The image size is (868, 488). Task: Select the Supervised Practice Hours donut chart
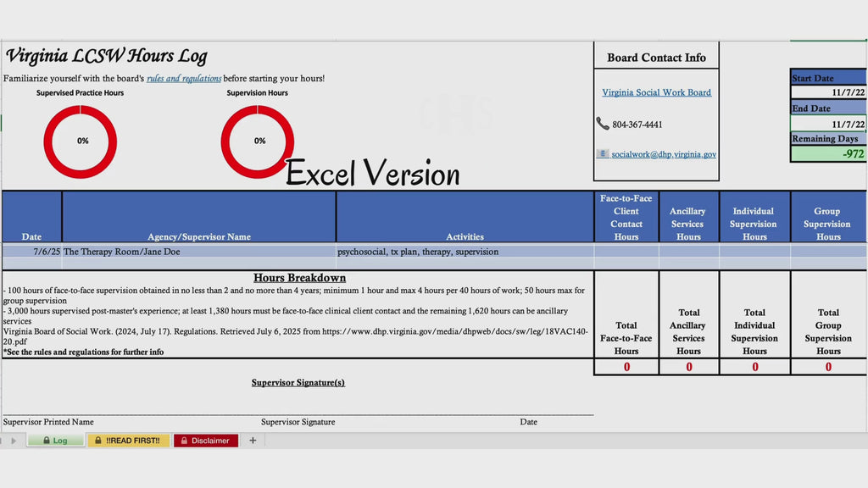pos(81,141)
